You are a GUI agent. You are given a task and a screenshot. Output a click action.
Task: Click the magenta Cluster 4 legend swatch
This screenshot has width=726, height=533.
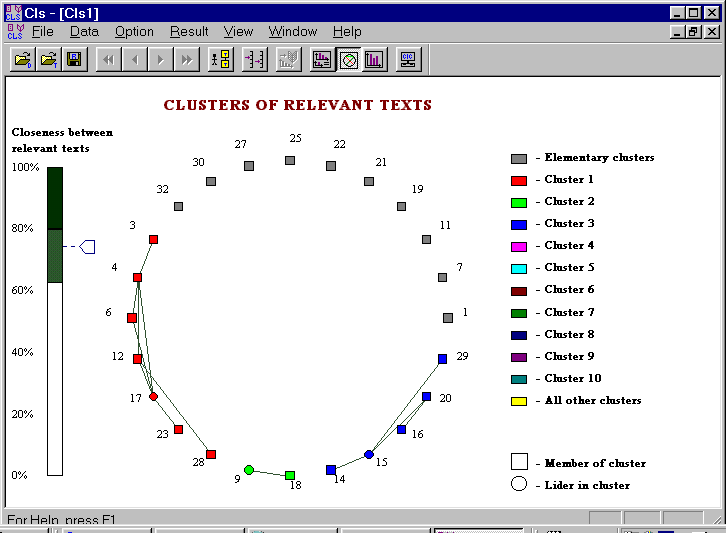pos(519,247)
